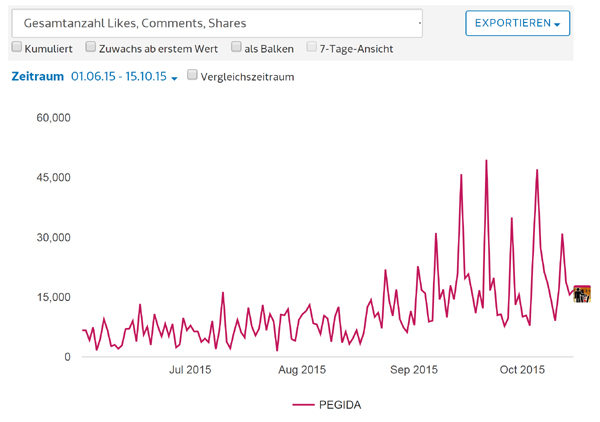
Task: Click the PEGIDA legend text
Action: [x=340, y=405]
